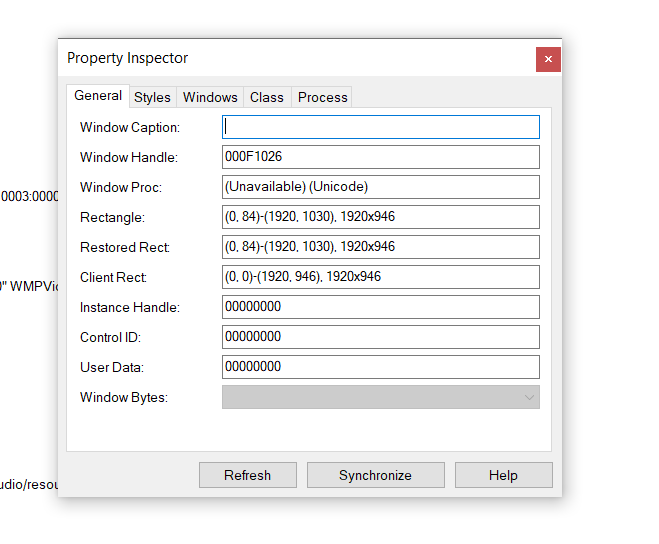The width and height of the screenshot is (659, 544).
Task: Open the Class tab
Action: [267, 97]
